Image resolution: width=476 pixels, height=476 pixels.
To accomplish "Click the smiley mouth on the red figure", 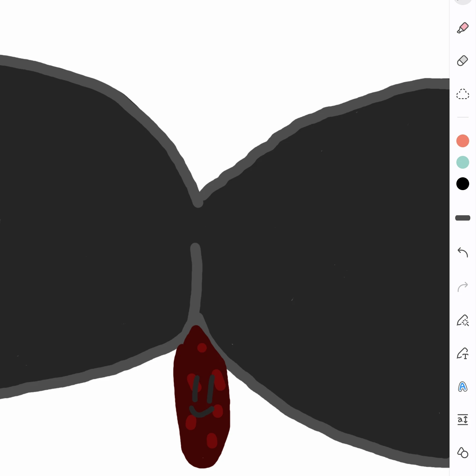I will [x=202, y=412].
